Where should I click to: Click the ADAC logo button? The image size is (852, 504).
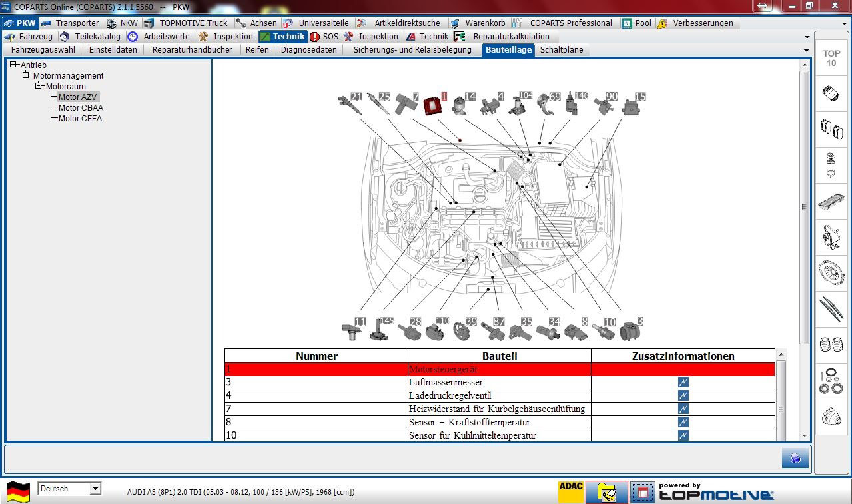(x=571, y=492)
